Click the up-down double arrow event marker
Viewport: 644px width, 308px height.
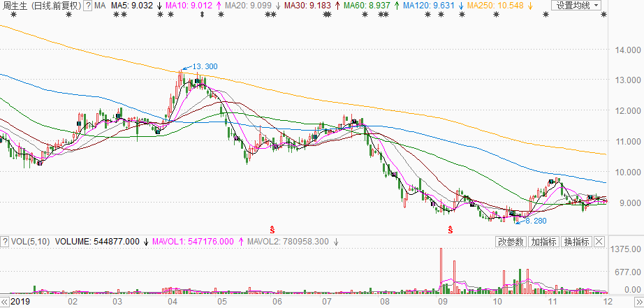(x=202, y=15)
